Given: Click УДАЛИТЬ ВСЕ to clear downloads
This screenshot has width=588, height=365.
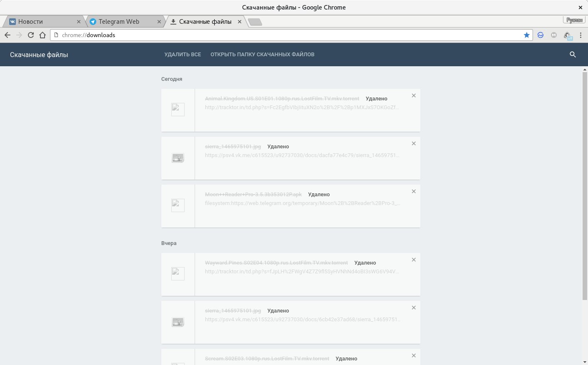Looking at the screenshot, I should pos(183,55).
